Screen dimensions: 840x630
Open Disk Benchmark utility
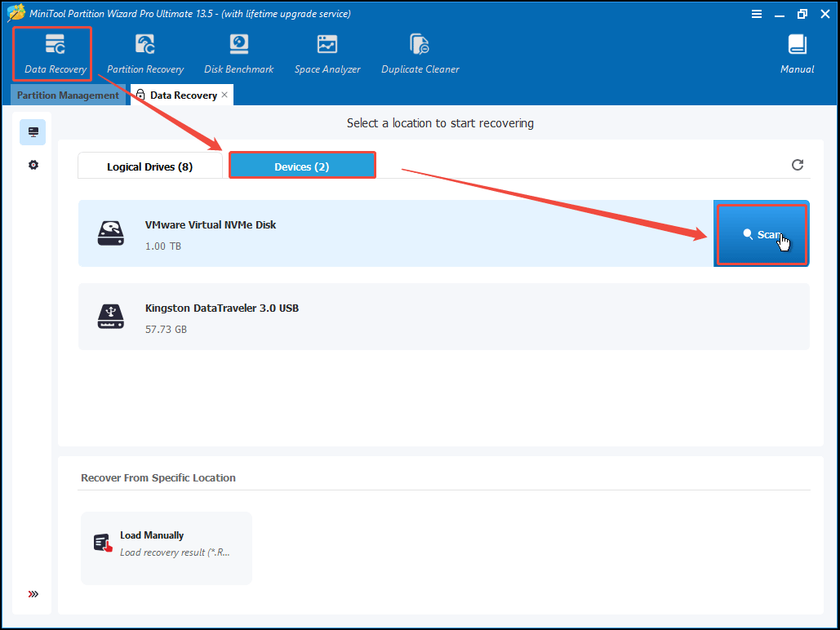tap(238, 54)
